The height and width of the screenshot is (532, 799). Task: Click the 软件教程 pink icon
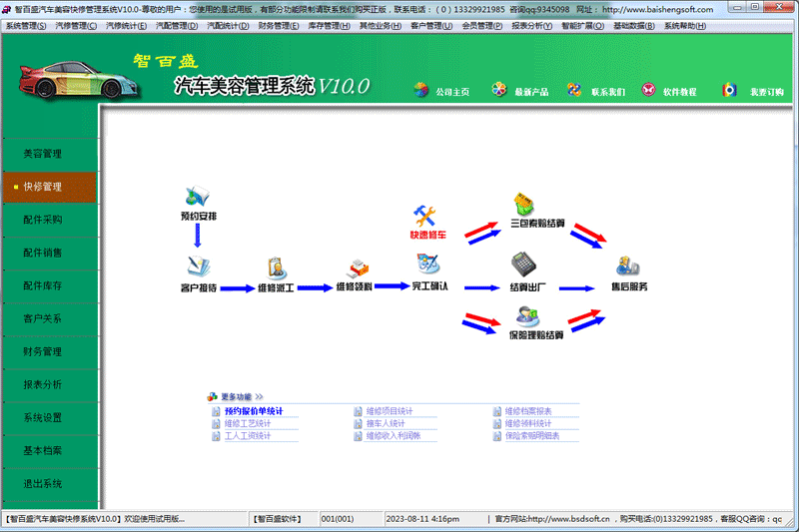(648, 90)
